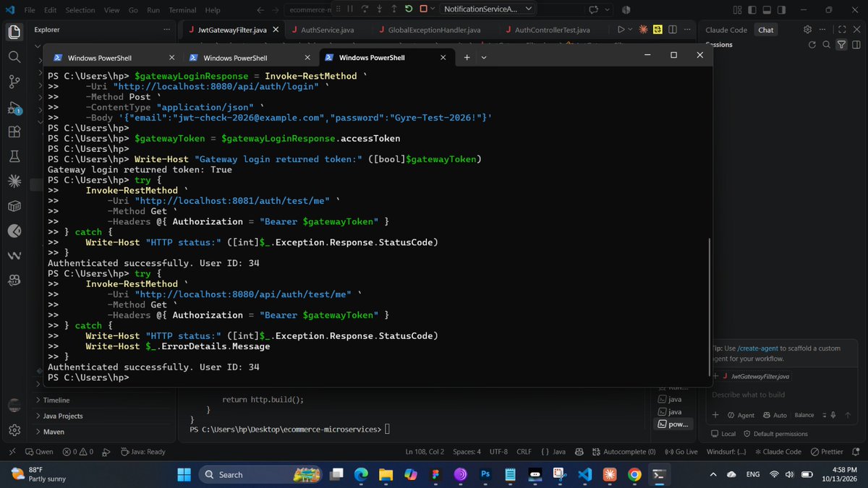The image size is (868, 488).
Task: Switch to the GlobalExceptionHandler.java tab
Action: click(435, 30)
